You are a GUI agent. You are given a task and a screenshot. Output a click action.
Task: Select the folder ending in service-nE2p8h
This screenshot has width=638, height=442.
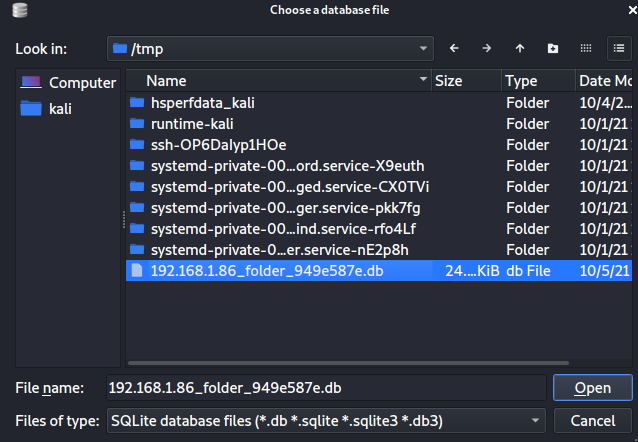[379, 249]
